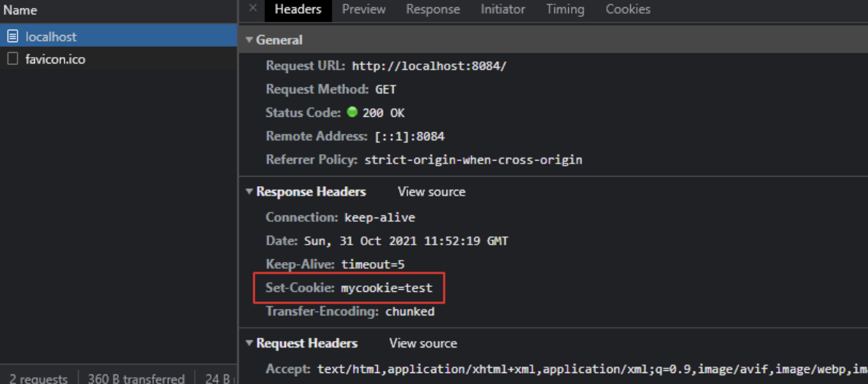Click the Request URL value http://localhost:8084/
The image size is (868, 384).
point(429,66)
